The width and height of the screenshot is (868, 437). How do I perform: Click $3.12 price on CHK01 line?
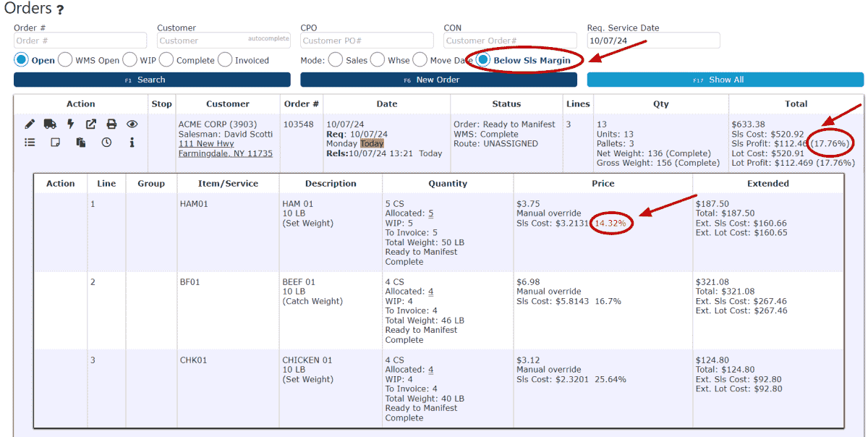coord(528,360)
